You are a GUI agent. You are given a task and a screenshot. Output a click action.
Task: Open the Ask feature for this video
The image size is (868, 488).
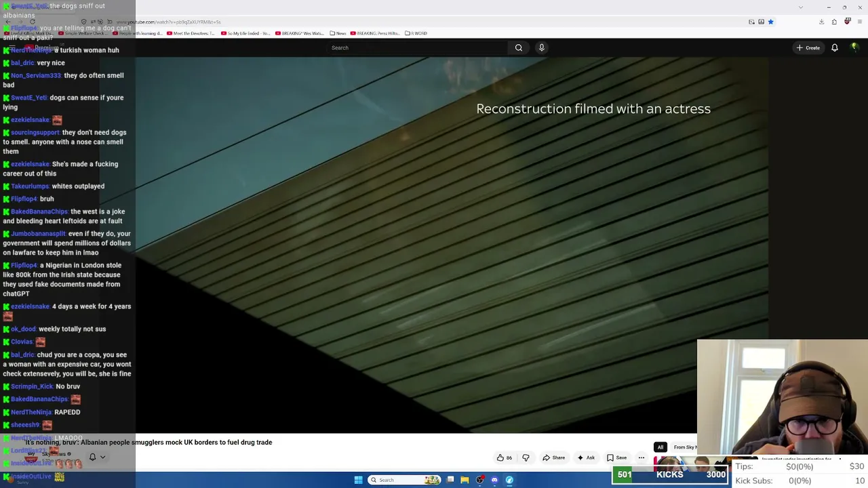(x=586, y=457)
